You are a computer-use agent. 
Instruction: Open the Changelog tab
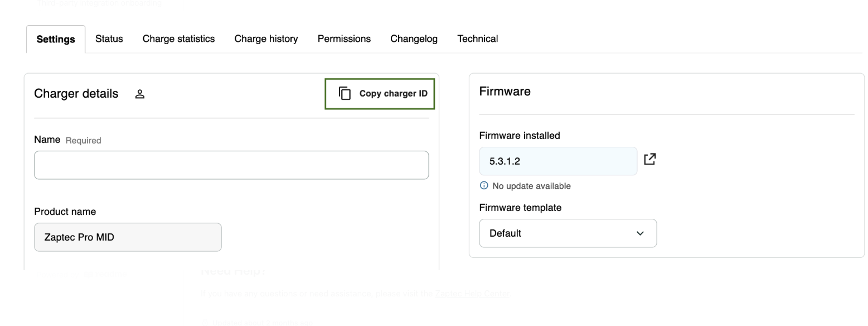pyautogui.click(x=414, y=39)
